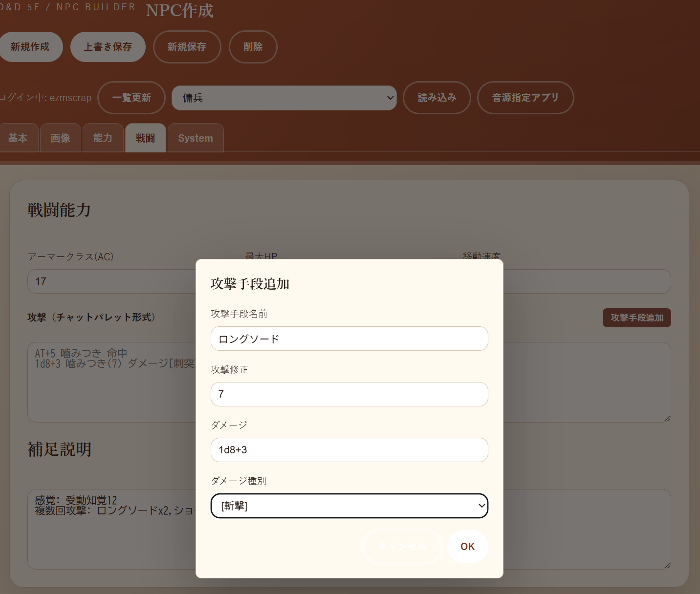
Task: Open the 音源指定アプリ link button
Action: (x=525, y=98)
